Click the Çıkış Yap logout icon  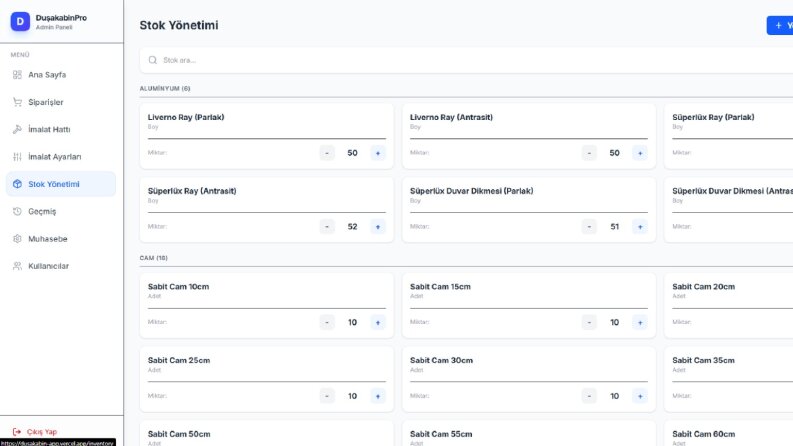pos(17,432)
